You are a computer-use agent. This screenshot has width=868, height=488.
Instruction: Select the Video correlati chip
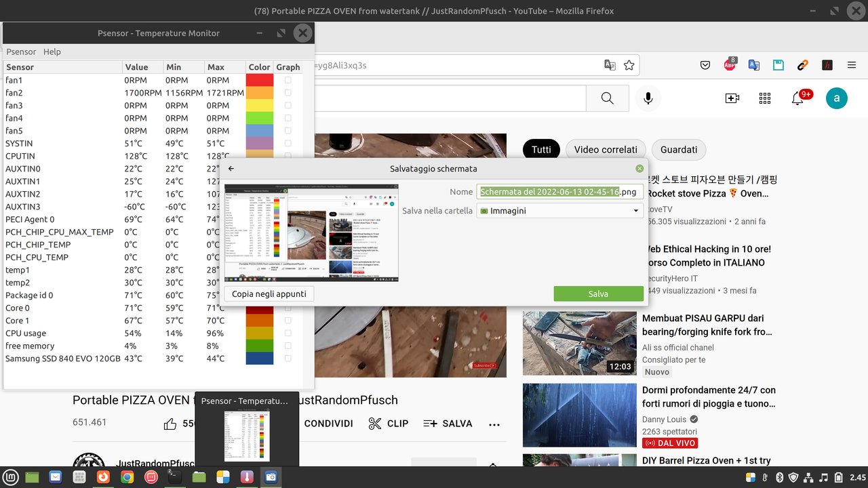(x=606, y=150)
